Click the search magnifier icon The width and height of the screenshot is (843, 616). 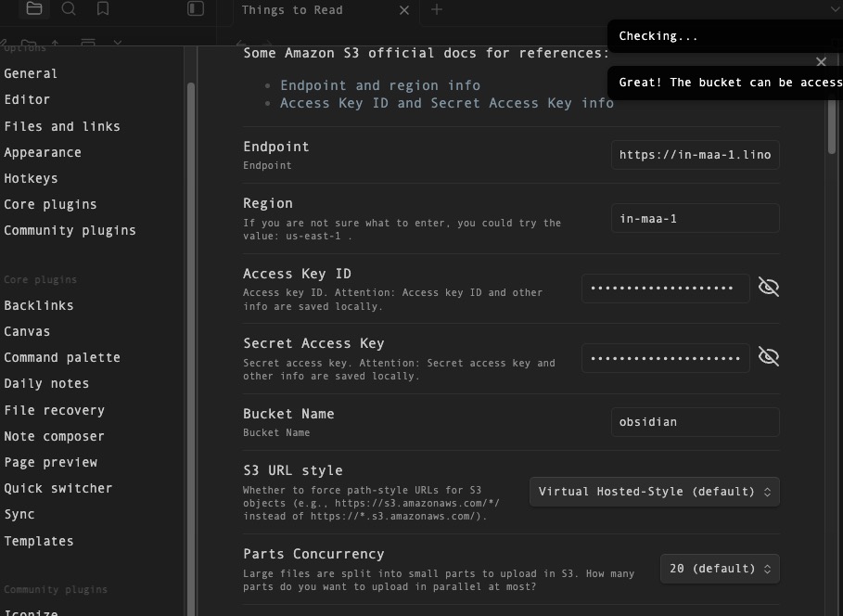(x=69, y=9)
